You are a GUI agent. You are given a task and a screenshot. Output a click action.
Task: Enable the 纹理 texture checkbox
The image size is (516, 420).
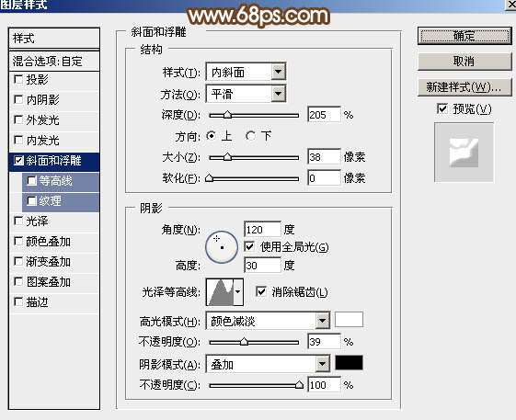[32, 200]
